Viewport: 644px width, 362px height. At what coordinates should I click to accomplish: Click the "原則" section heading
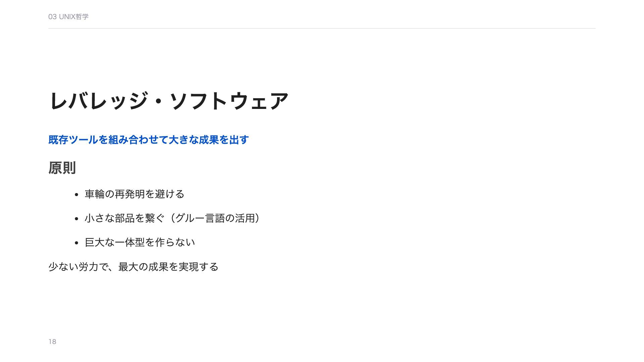62,168
